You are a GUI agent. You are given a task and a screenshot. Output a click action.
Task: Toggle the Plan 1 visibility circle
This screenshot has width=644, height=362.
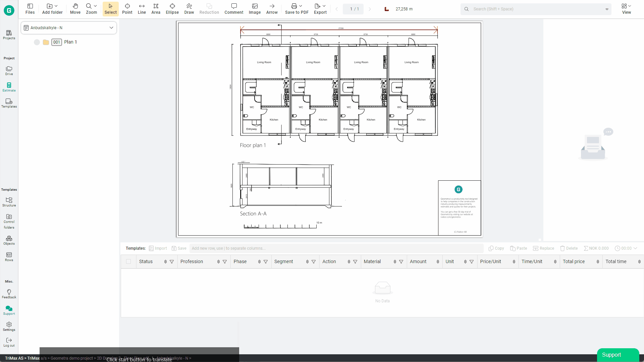[x=37, y=42]
